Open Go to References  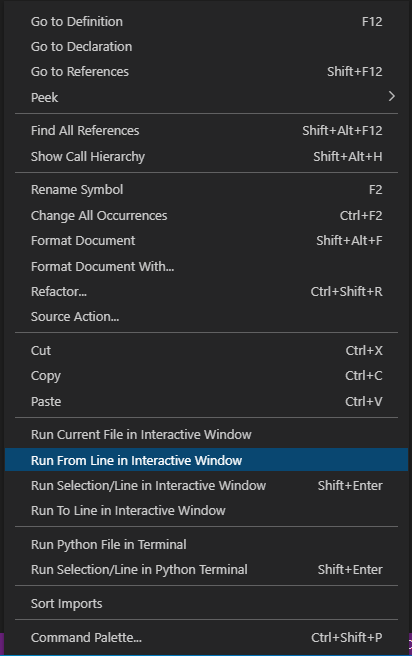pos(206,72)
